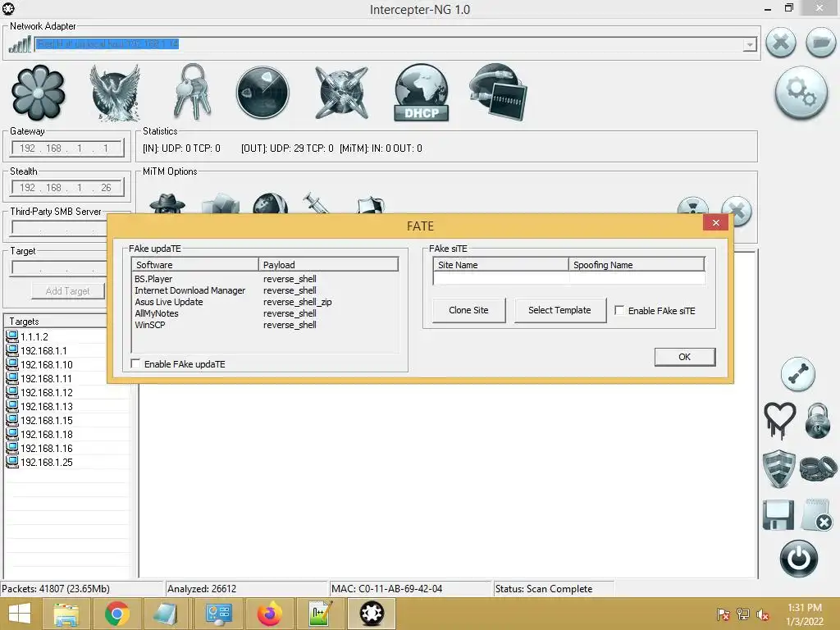Open the DHCP mode icon
This screenshot has width=840, height=630.
pos(421,93)
